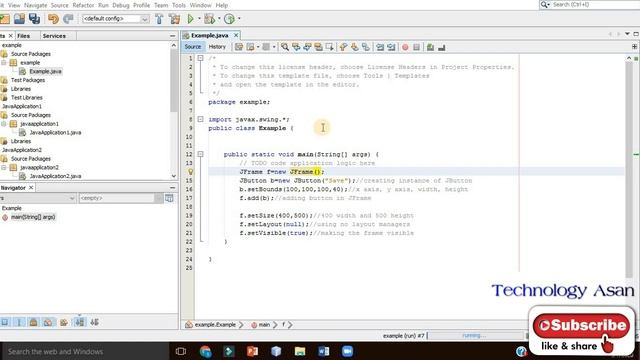Select JavaApplication1.java in the Projects tree
The height and width of the screenshot is (360, 640).
(x=55, y=133)
